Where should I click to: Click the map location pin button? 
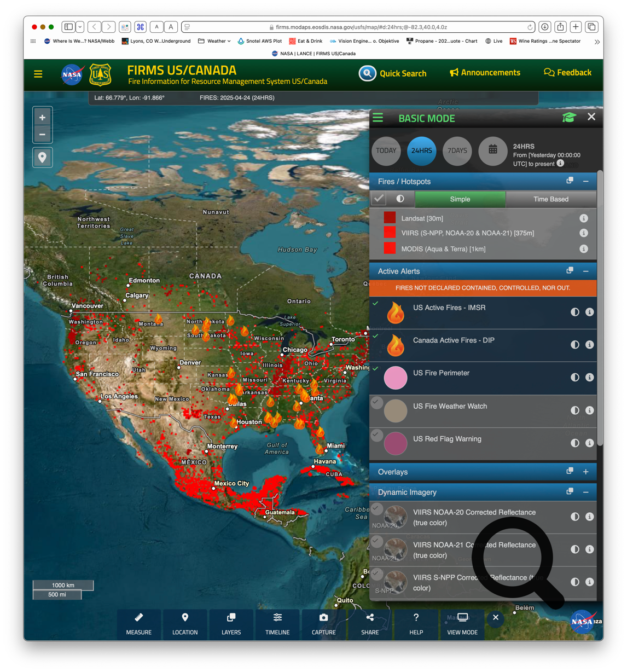pyautogui.click(x=42, y=158)
